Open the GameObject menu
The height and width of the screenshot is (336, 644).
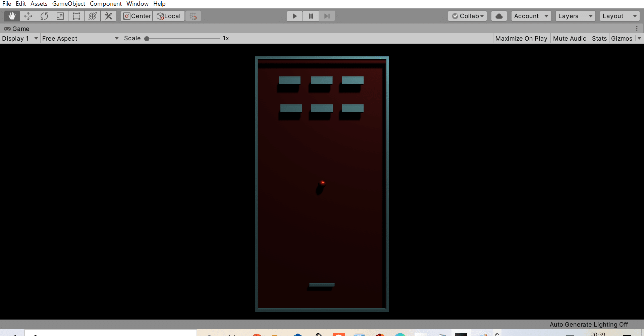click(x=69, y=4)
